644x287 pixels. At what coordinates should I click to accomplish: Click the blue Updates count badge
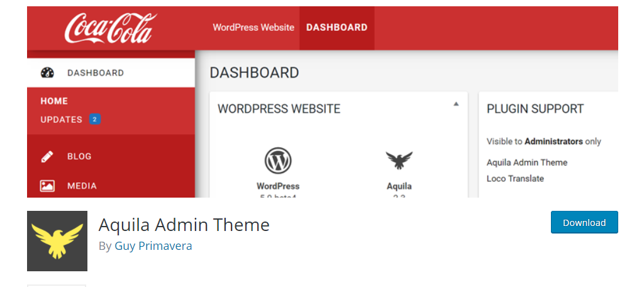coord(94,119)
